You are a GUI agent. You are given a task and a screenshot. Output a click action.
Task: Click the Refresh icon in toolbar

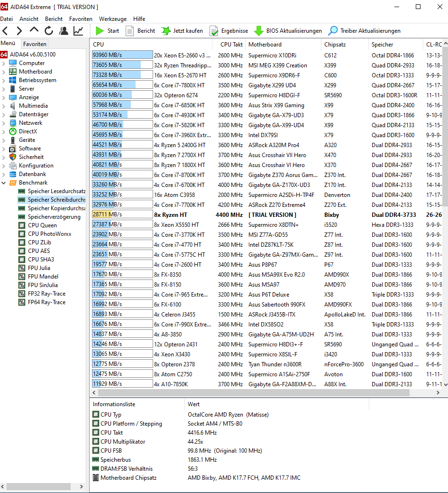pyautogui.click(x=49, y=31)
